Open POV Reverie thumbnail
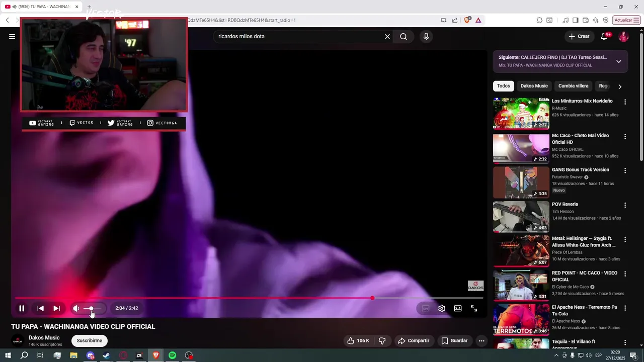The height and width of the screenshot is (362, 644). 521,217
